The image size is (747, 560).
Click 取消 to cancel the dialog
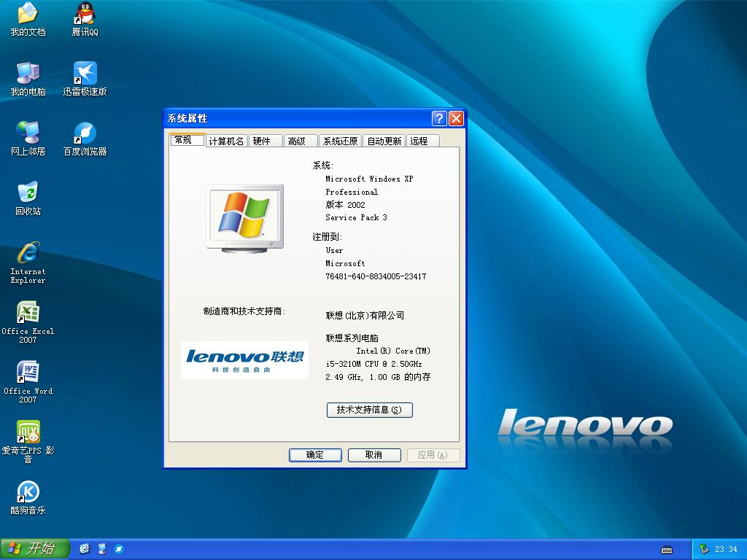pos(373,454)
